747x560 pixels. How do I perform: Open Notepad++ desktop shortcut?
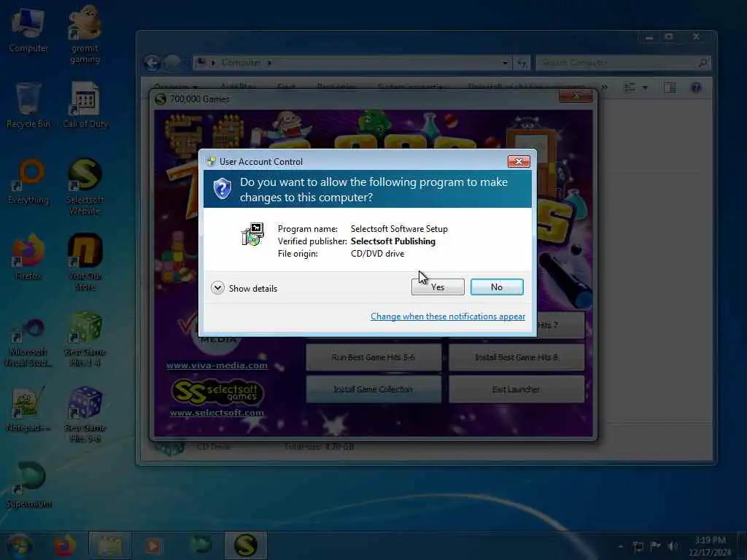coord(28,410)
